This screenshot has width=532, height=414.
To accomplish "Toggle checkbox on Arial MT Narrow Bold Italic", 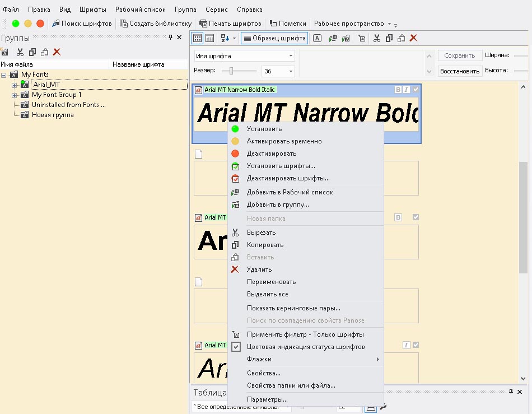I will point(416,90).
